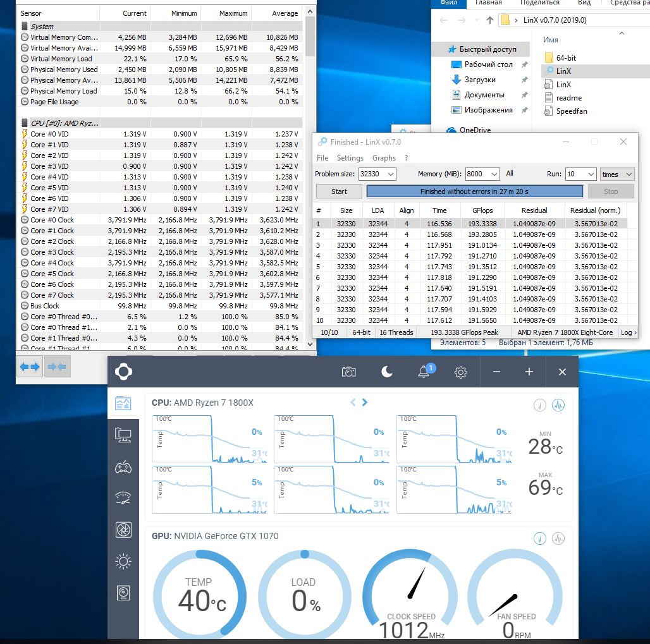
Task: Switch to the Поделиться tab in Explorer
Action: [x=540, y=3]
